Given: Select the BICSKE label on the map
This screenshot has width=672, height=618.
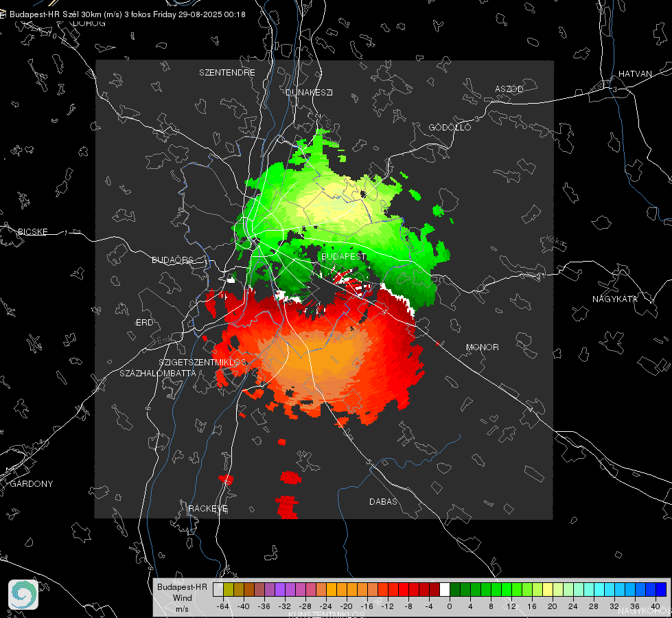Looking at the screenshot, I should (x=32, y=232).
